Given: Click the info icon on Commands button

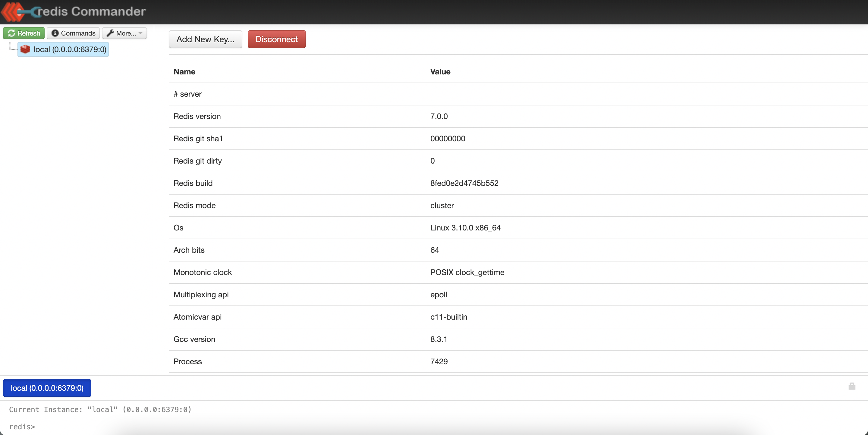Looking at the screenshot, I should (55, 33).
